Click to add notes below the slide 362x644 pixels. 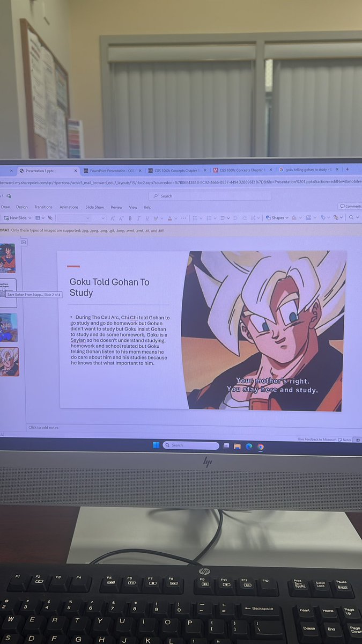tap(43, 427)
